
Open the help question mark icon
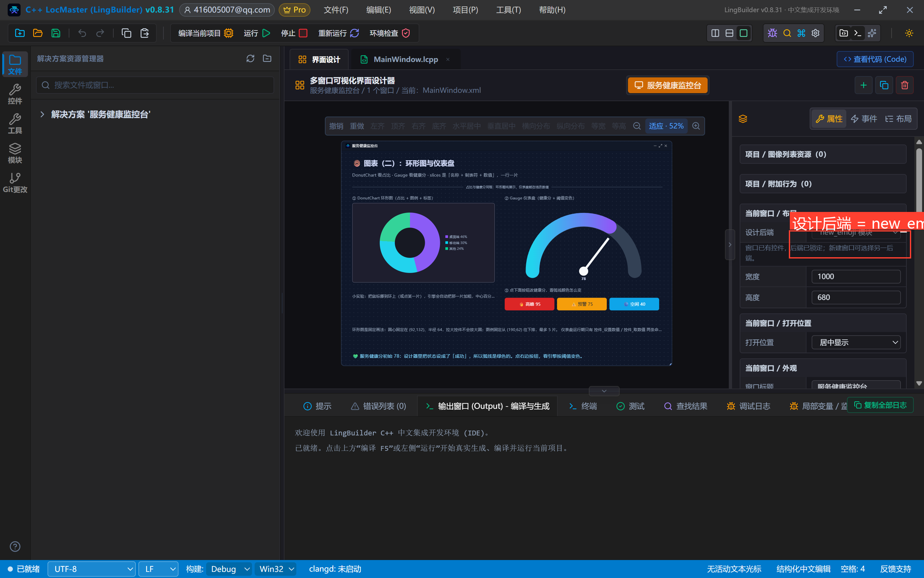pyautogui.click(x=15, y=547)
